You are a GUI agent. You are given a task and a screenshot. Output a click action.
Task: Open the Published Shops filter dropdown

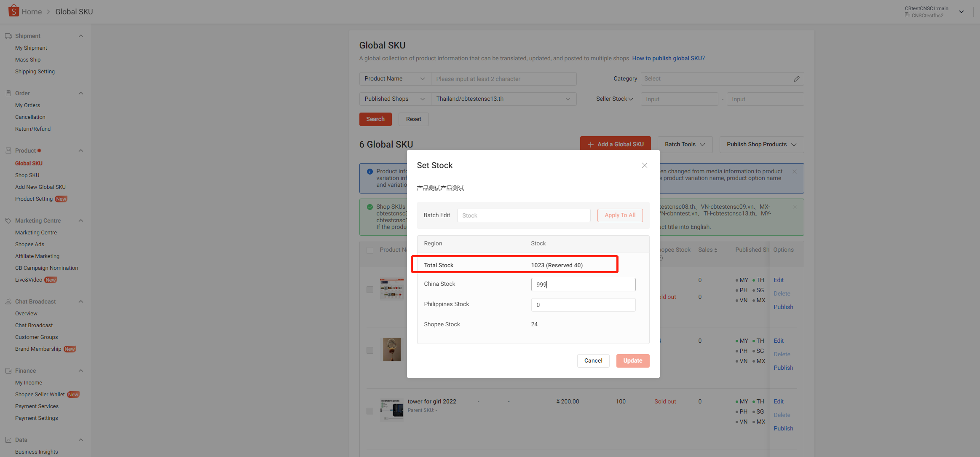point(394,99)
